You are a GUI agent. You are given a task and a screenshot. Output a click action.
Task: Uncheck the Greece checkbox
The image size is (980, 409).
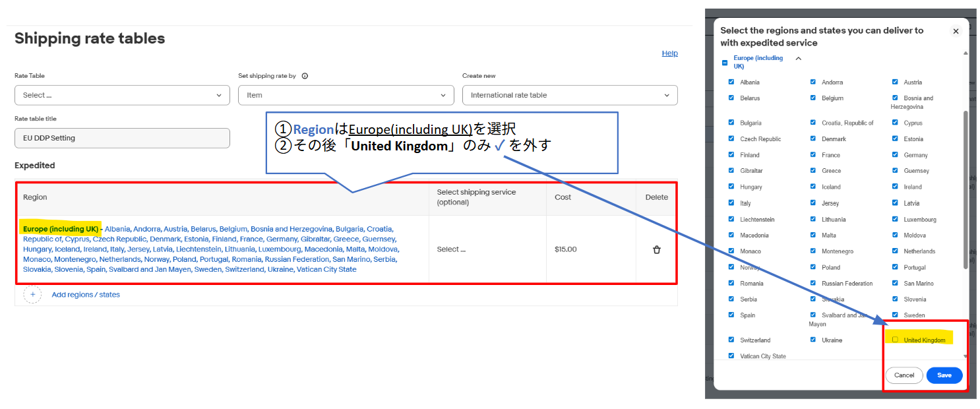(x=813, y=170)
